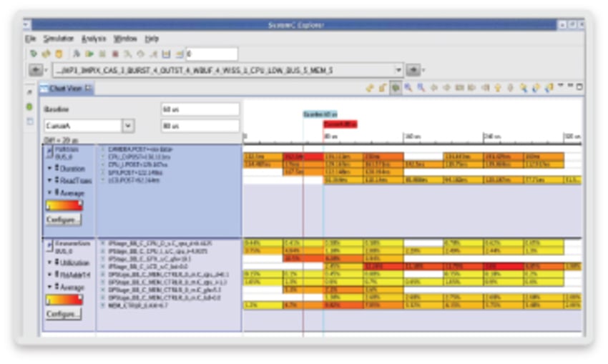
Task: Click the color gradient bar in upper panel
Action: click(64, 205)
